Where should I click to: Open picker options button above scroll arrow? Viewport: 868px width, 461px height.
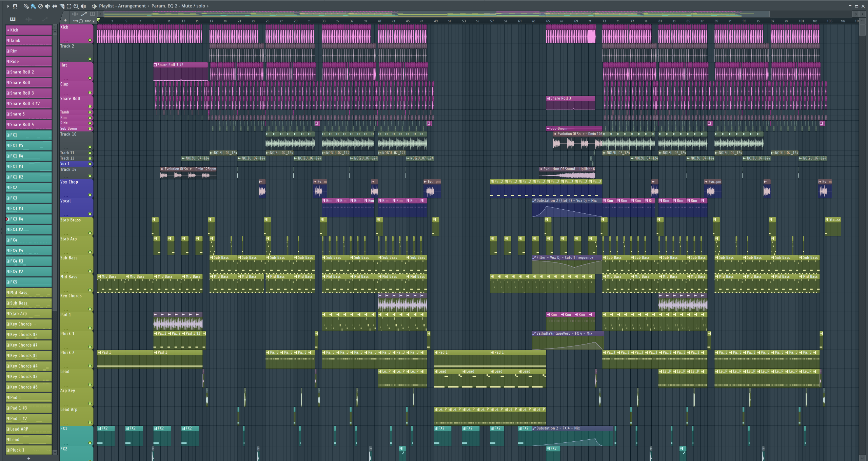[x=55, y=26]
